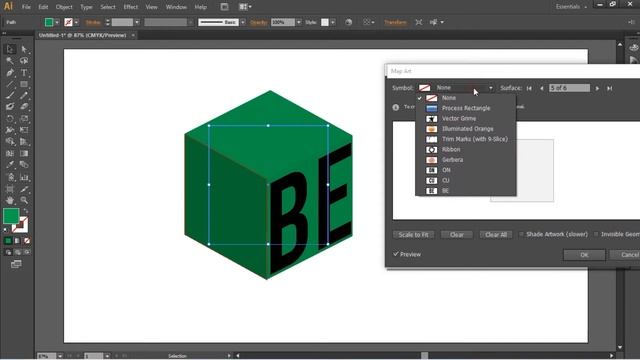Select the Hand tool
Screen dimensions: 640x360
(10, 200)
